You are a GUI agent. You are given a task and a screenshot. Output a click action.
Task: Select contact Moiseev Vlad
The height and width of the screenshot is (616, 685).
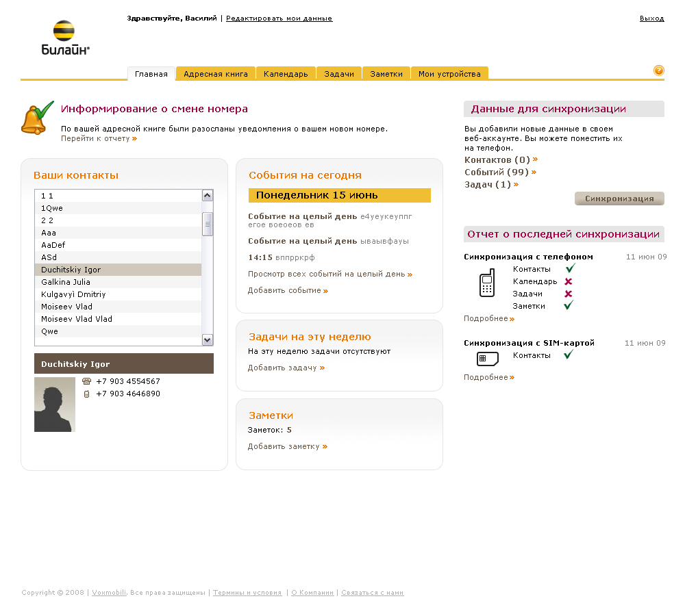[118, 307]
